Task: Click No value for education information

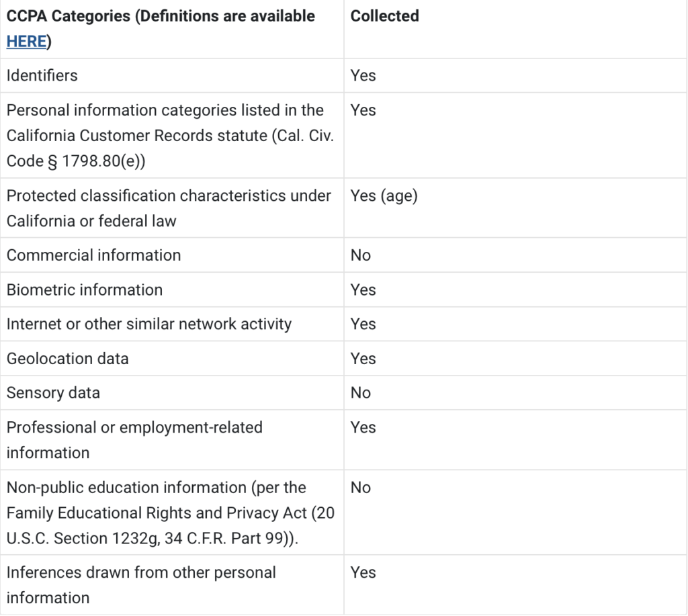Action: click(361, 488)
